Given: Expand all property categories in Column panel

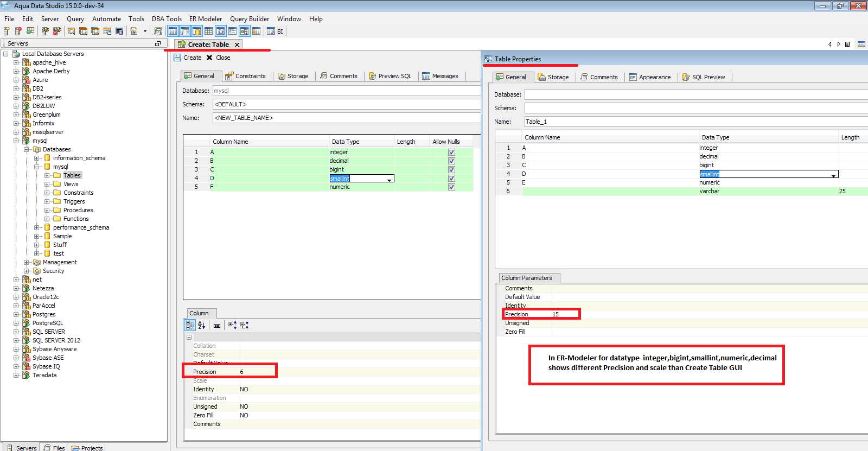Looking at the screenshot, I should [x=232, y=325].
